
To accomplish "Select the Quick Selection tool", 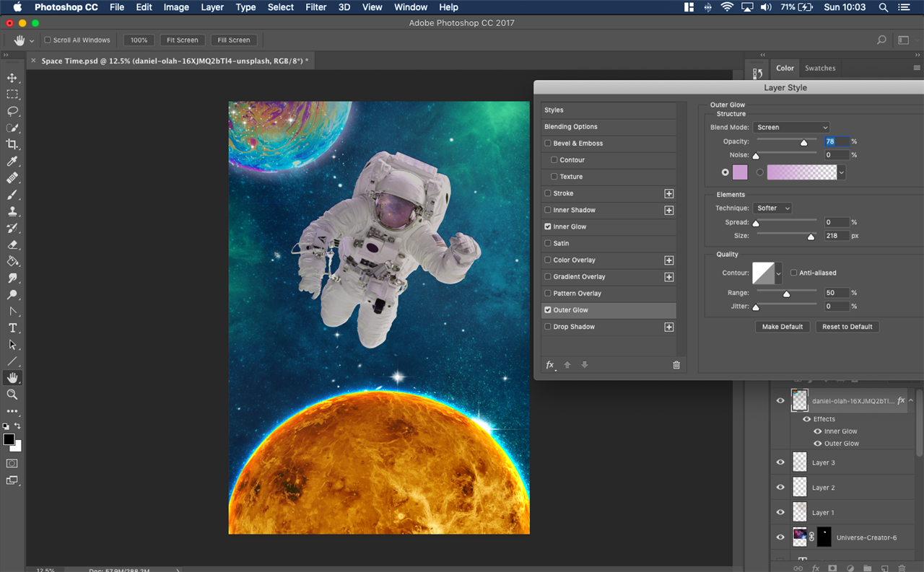I will coord(12,128).
